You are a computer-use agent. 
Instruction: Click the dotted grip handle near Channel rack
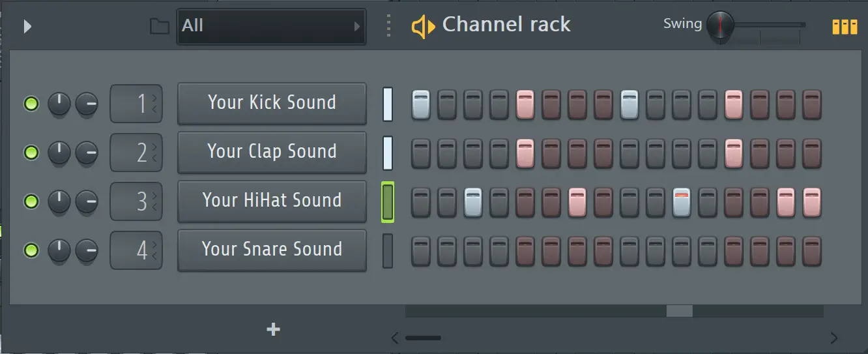click(x=389, y=26)
